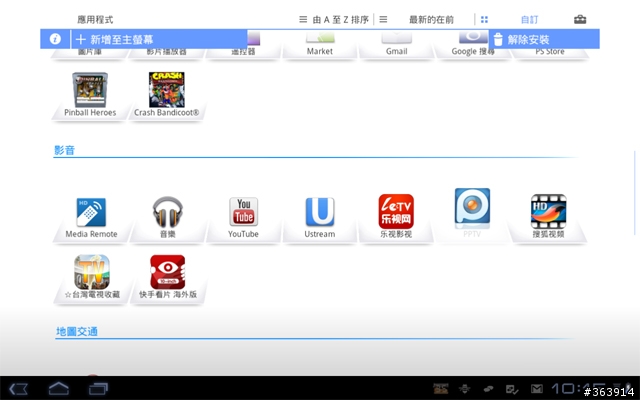Click 解除安裝 uninstall button
This screenshot has height=400, width=640.
click(544, 39)
